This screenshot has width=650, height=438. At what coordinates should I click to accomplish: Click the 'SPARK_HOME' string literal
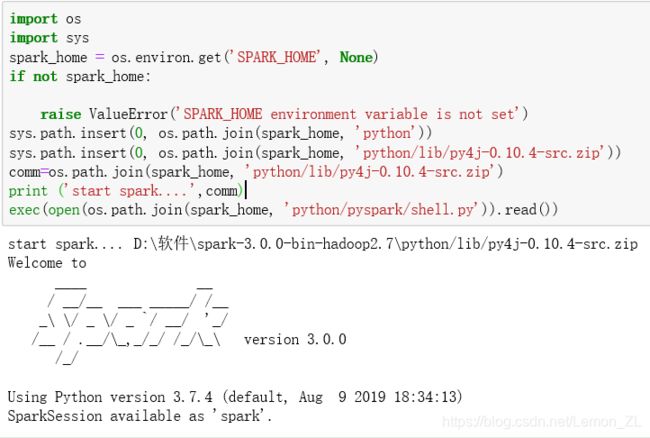(x=278, y=57)
